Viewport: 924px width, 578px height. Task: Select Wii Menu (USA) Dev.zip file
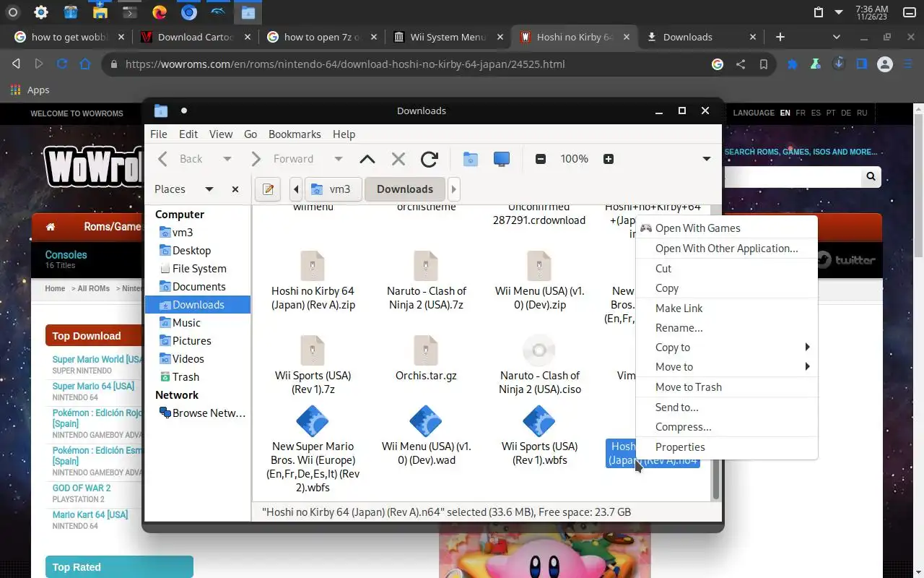point(539,280)
